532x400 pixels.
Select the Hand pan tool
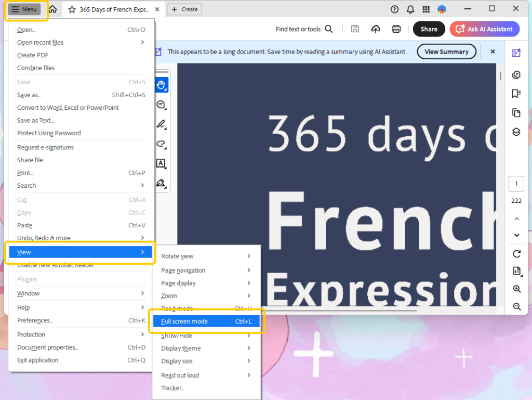(161, 85)
